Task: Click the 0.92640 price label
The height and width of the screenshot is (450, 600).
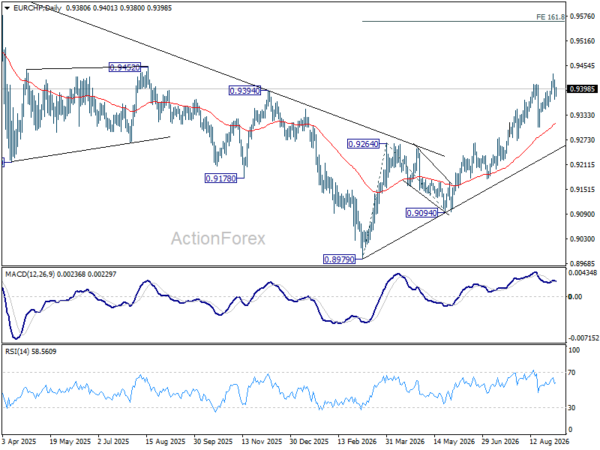Action: click(x=363, y=144)
